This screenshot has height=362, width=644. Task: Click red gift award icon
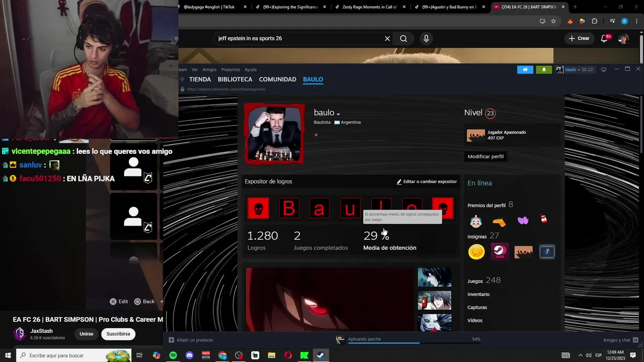(x=544, y=219)
